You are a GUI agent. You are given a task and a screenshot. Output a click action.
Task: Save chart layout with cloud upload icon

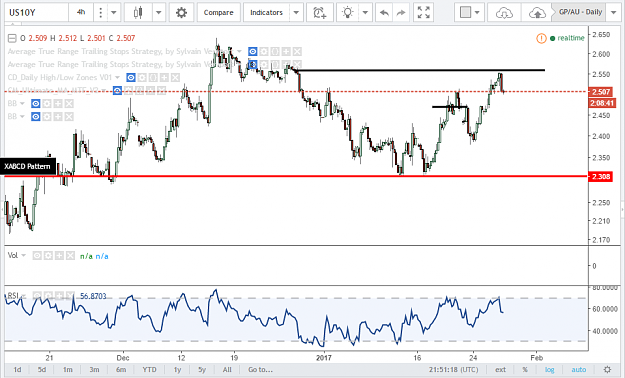point(537,13)
